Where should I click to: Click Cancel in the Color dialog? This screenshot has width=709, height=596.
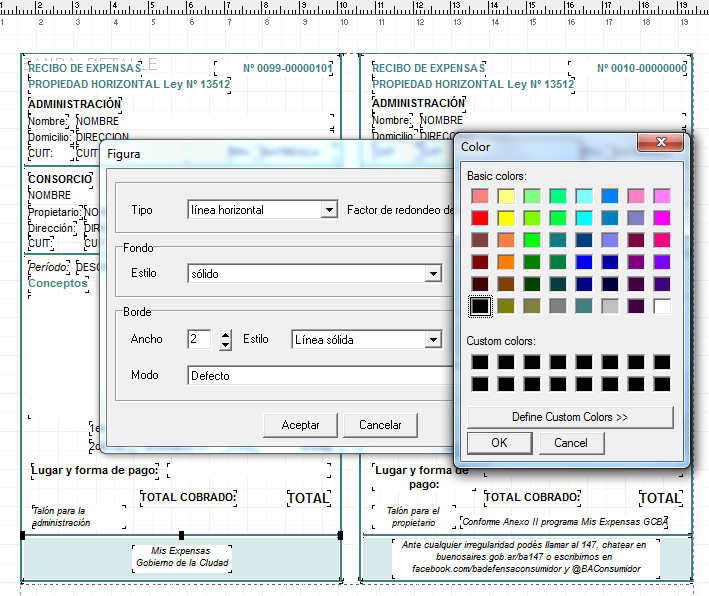coord(571,442)
